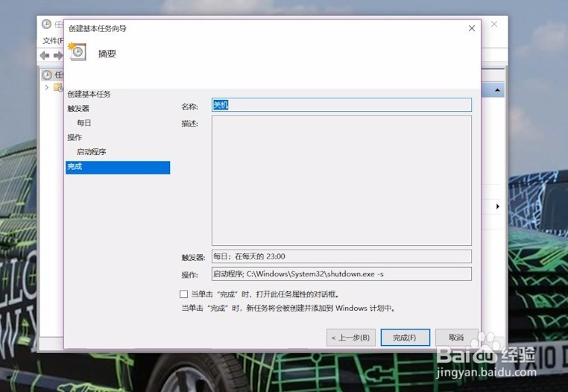Select the 触发器 trigger summary field

(341, 256)
